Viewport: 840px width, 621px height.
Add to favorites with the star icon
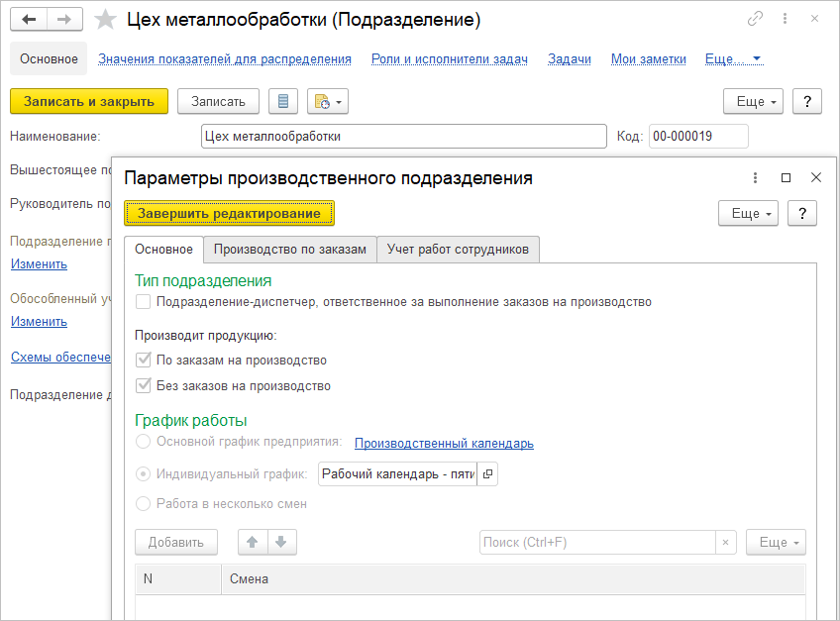tap(105, 20)
